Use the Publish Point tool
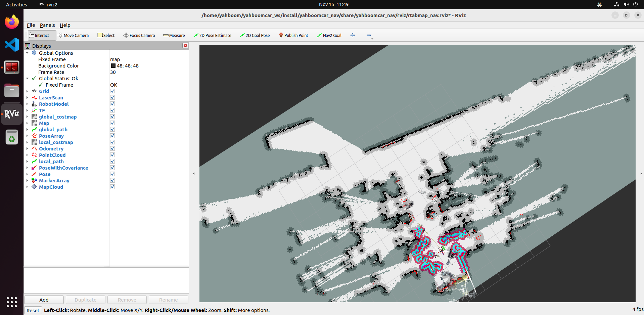This screenshot has height=315, width=644. (293, 35)
